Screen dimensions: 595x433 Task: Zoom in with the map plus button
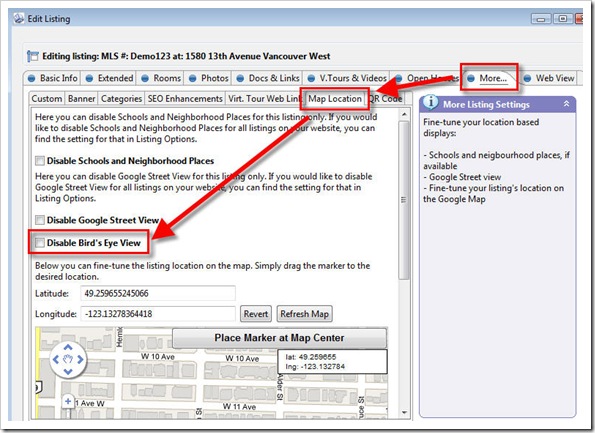click(x=68, y=401)
